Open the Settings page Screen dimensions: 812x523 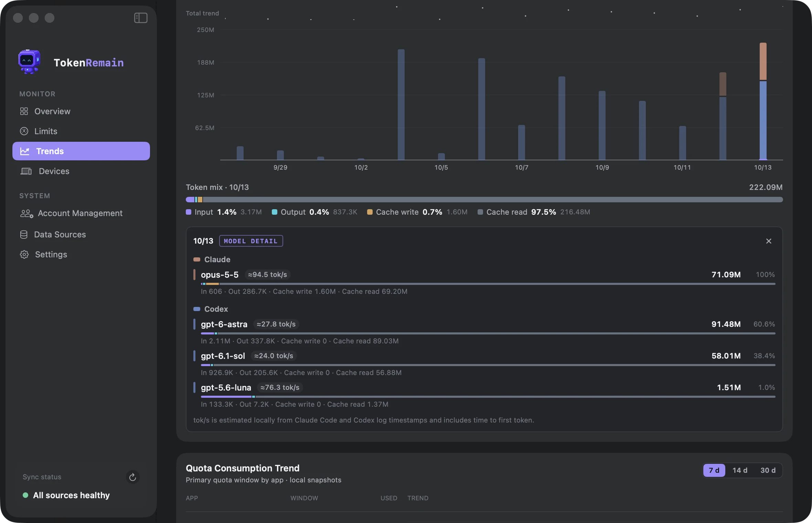coord(81,254)
